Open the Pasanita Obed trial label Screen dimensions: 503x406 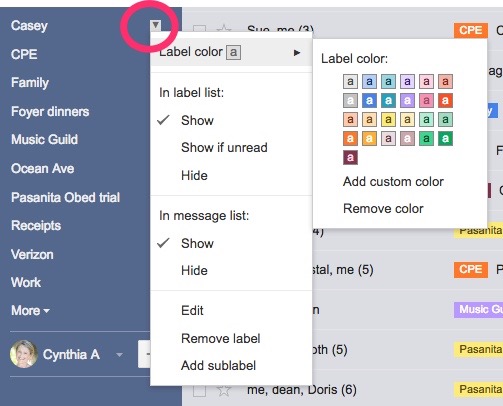point(65,197)
